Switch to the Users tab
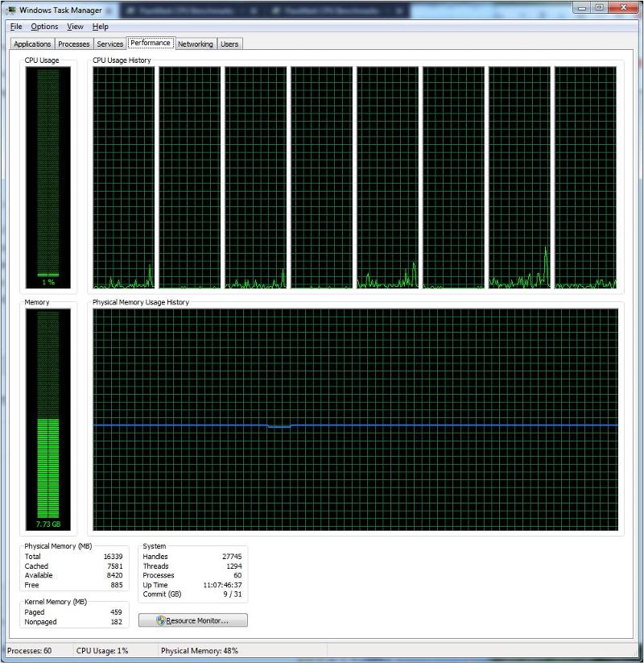The image size is (644, 663). 229,44
